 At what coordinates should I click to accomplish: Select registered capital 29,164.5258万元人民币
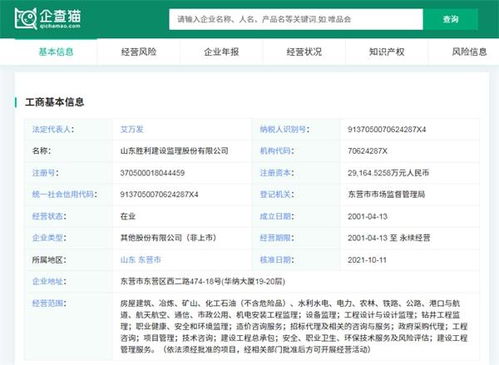point(388,173)
